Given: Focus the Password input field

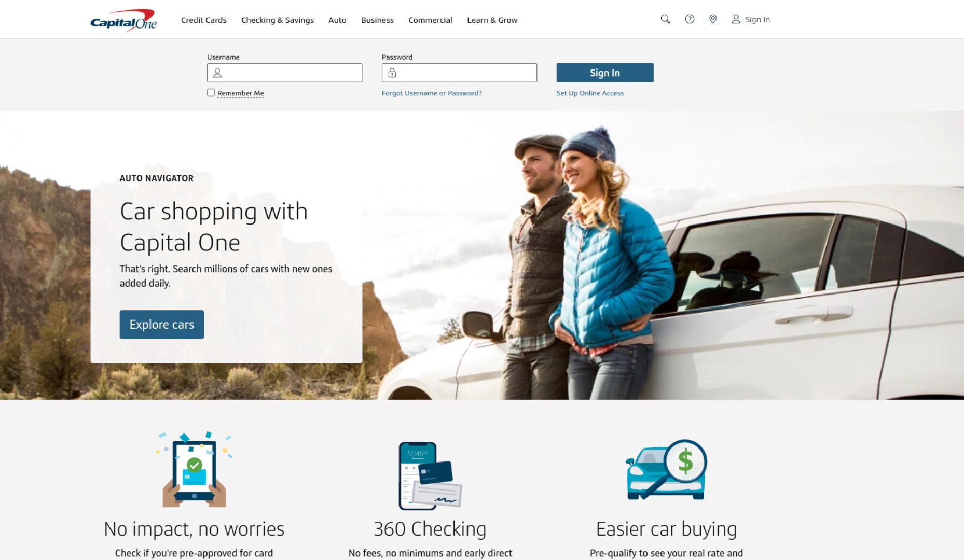Looking at the screenshot, I should click(x=459, y=73).
